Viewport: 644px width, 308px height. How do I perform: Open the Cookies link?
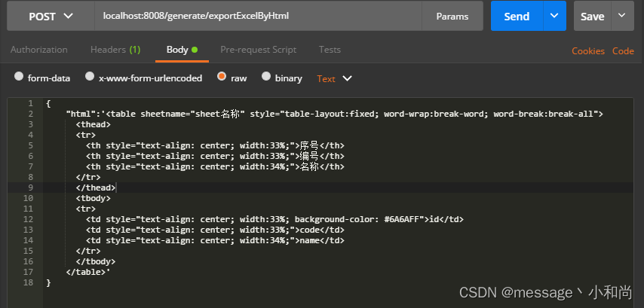(x=588, y=51)
